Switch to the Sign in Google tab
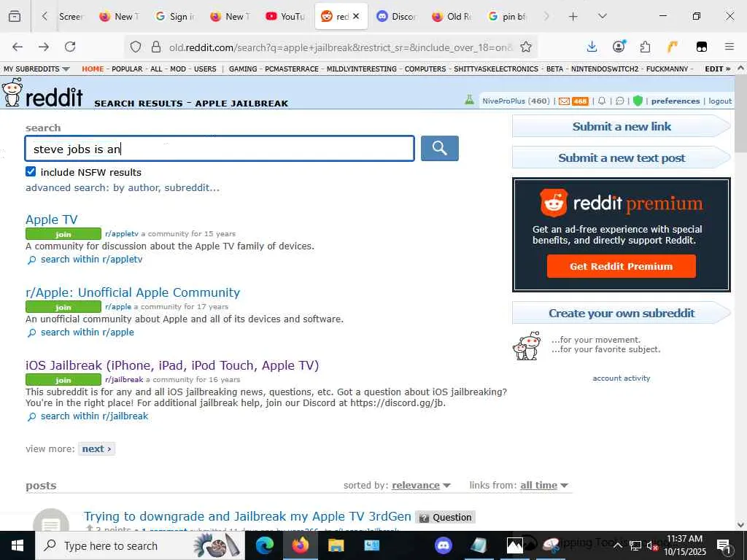The width and height of the screenshot is (747, 560). tap(175, 17)
